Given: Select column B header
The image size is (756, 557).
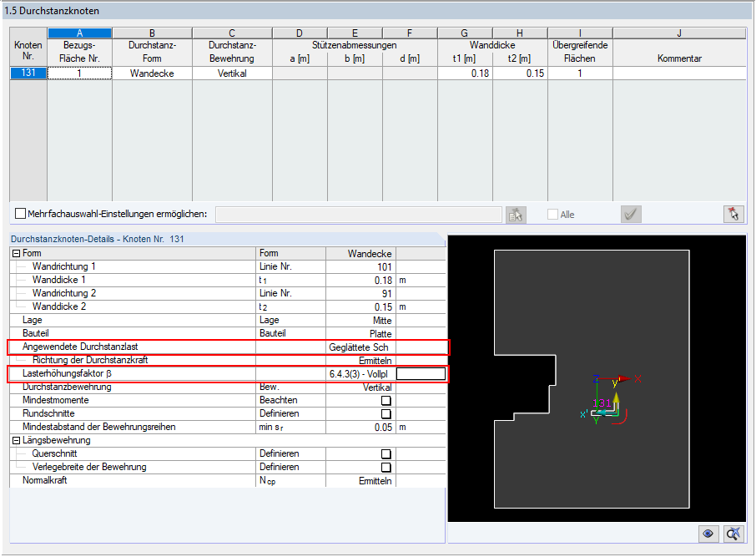Looking at the screenshot, I should tap(152, 33).
